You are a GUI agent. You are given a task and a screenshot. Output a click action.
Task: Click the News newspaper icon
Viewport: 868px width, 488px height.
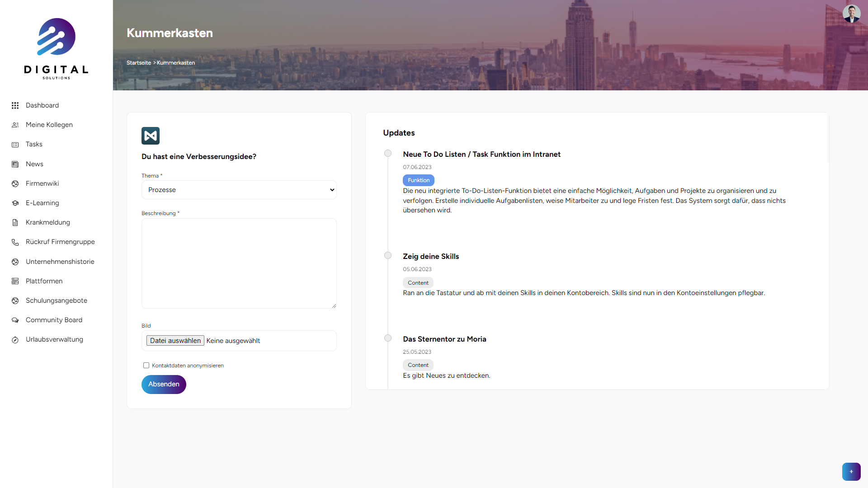[15, 164]
